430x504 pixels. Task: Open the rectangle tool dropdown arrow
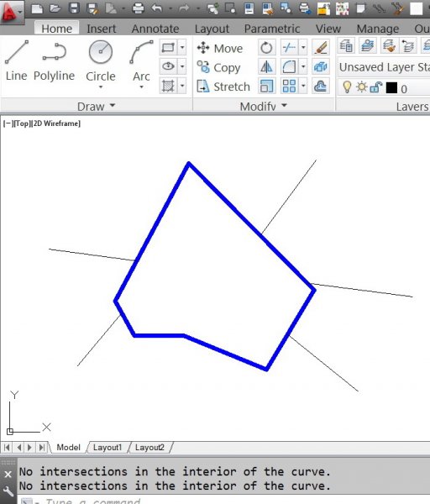point(182,48)
